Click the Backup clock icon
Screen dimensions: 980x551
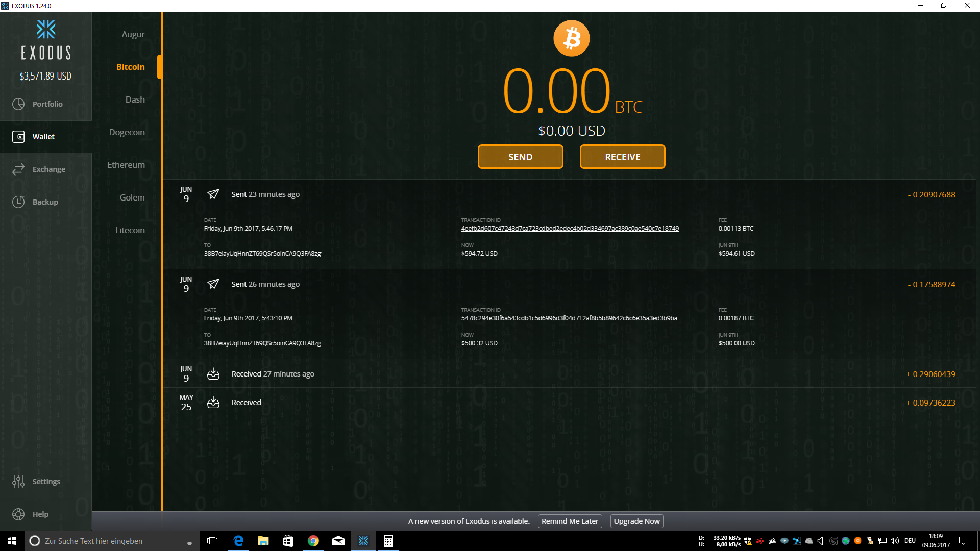tap(18, 202)
